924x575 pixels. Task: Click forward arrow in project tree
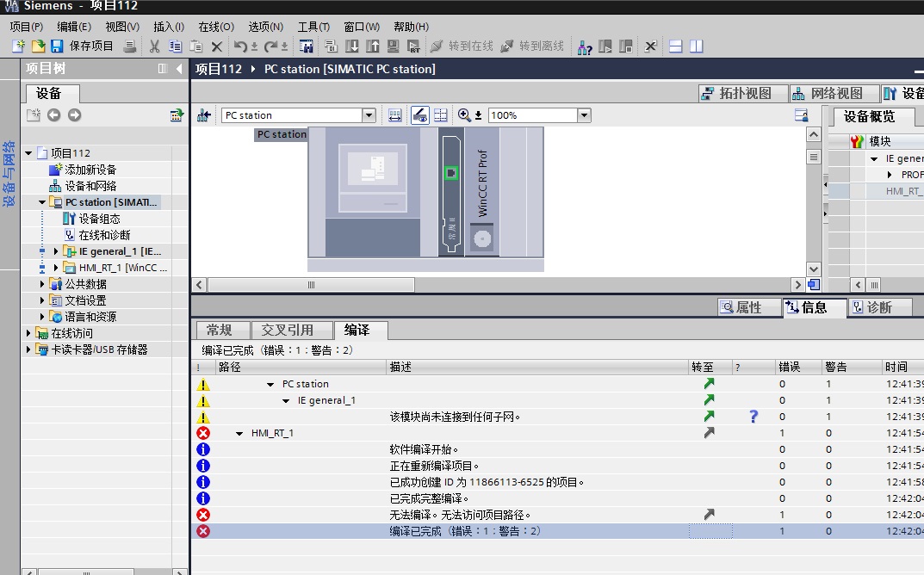[x=74, y=114]
